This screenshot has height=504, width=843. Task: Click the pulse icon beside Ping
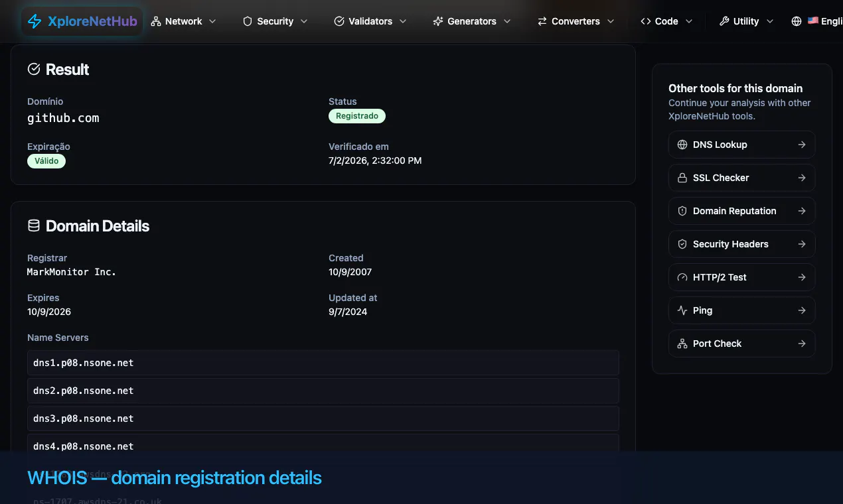tap(682, 310)
